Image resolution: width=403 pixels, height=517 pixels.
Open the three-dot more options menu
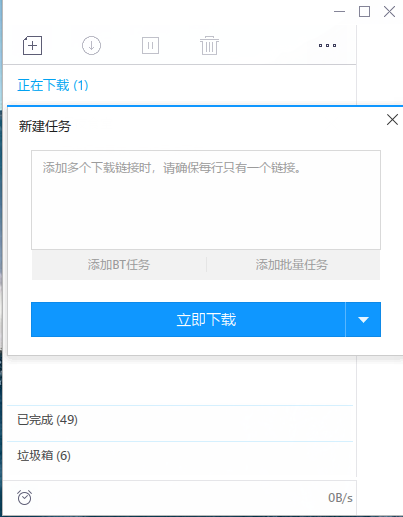pyautogui.click(x=327, y=45)
